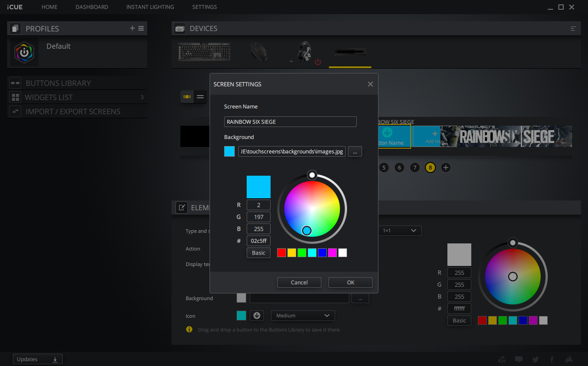Select screen number 6

point(399,168)
